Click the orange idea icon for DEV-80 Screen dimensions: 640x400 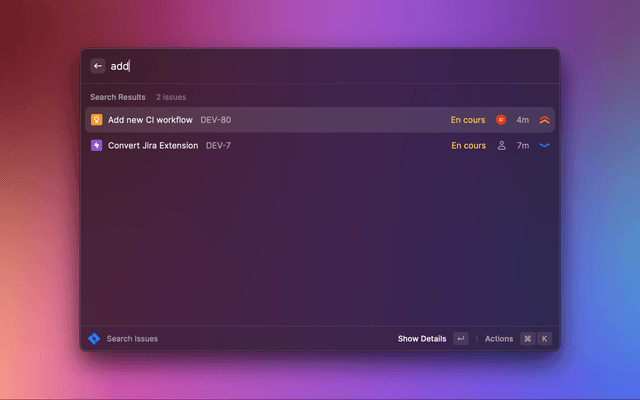tap(96, 120)
